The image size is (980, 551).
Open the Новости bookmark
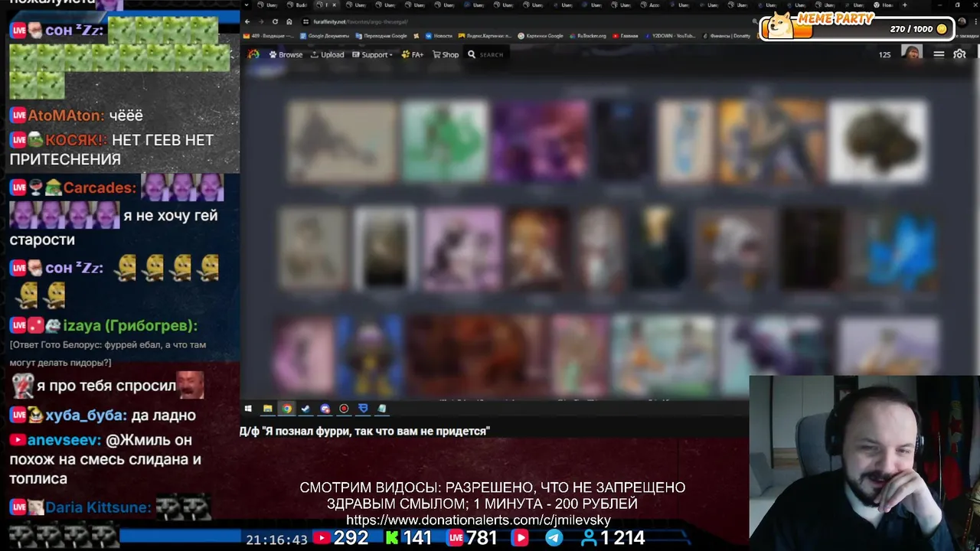[x=439, y=36]
